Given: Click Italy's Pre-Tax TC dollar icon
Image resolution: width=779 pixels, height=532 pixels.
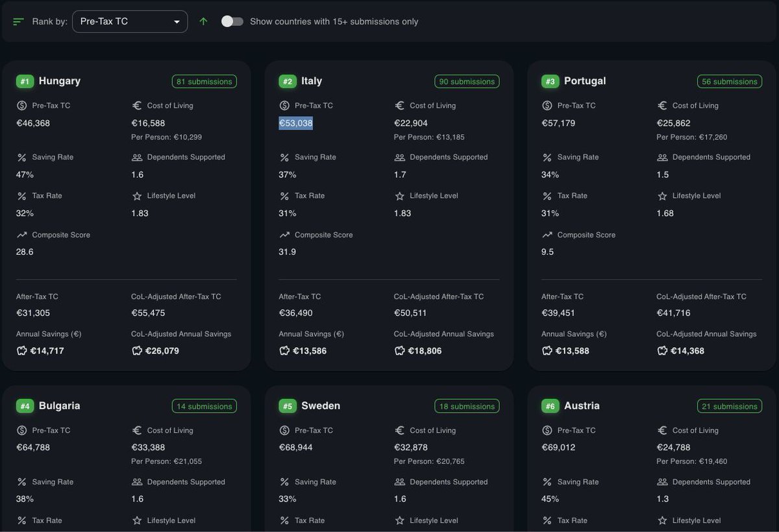Looking at the screenshot, I should click(x=284, y=105).
